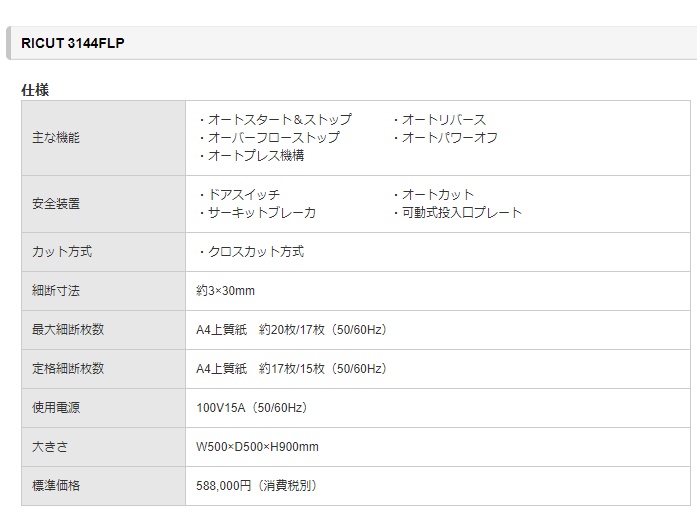697x523 pixels.
Task: Click the 約3×30mm shred size value
Action: 225,291
